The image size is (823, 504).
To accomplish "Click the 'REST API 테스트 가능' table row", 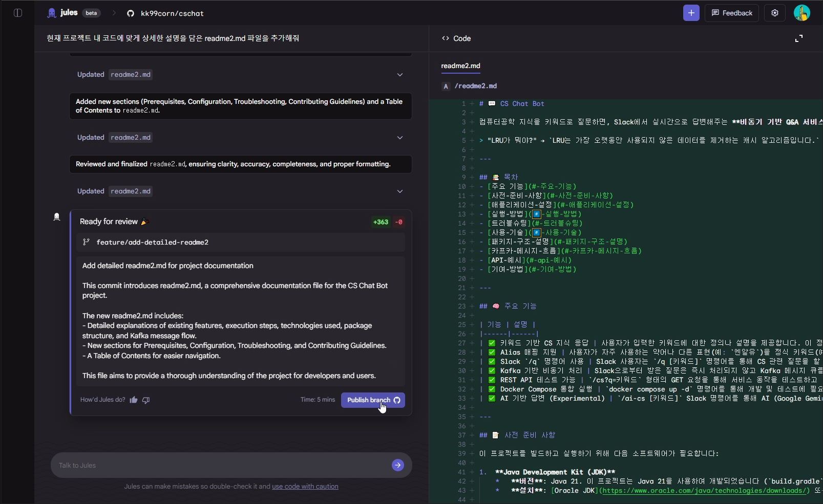I will click(x=651, y=380).
